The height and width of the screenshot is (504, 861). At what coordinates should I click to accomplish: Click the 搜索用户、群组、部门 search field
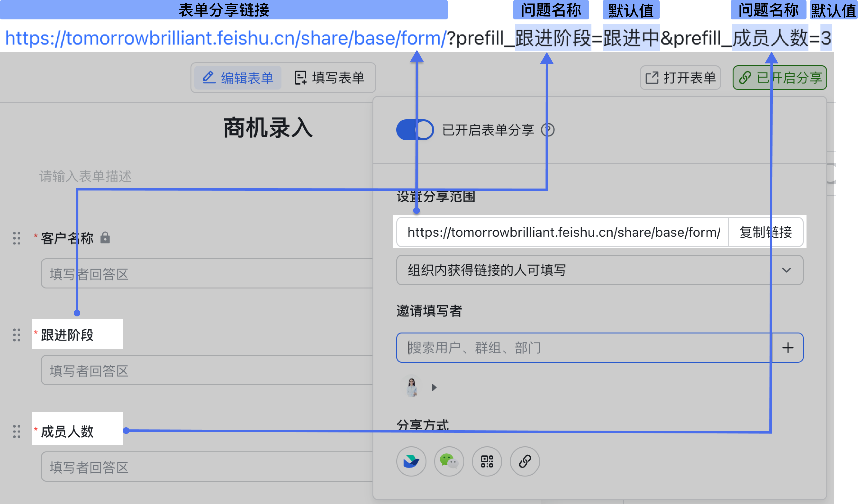pos(585,348)
